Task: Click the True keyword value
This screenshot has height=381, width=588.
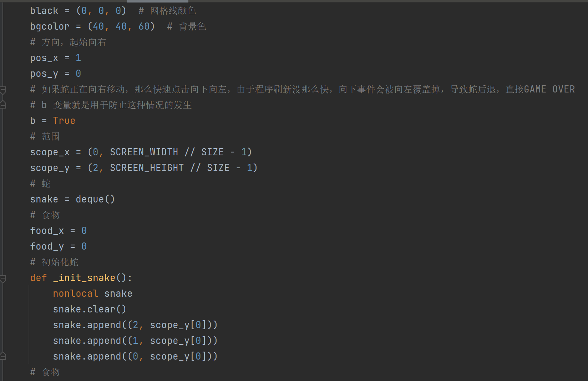Action: click(x=64, y=121)
